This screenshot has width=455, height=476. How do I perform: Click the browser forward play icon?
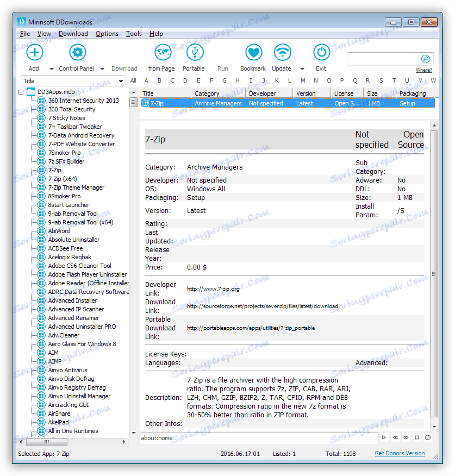(x=384, y=437)
